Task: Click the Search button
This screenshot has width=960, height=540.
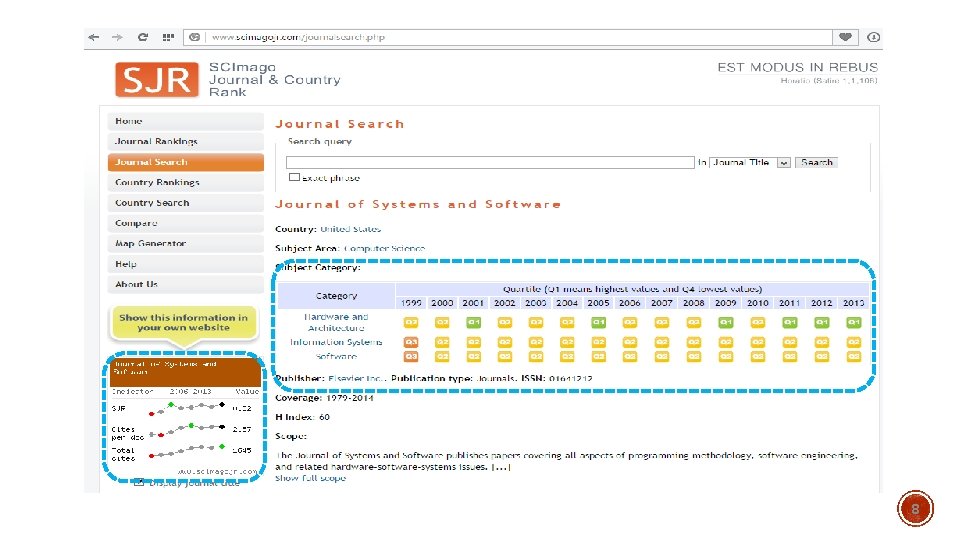Action: tap(817, 162)
